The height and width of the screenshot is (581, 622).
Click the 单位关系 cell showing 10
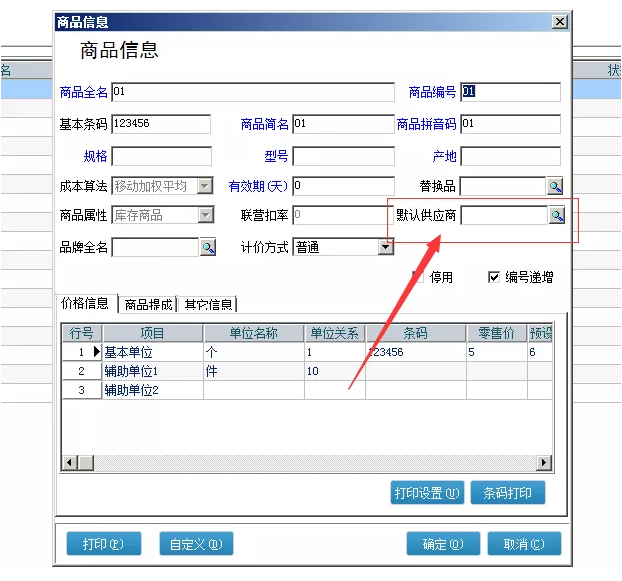[x=335, y=371]
